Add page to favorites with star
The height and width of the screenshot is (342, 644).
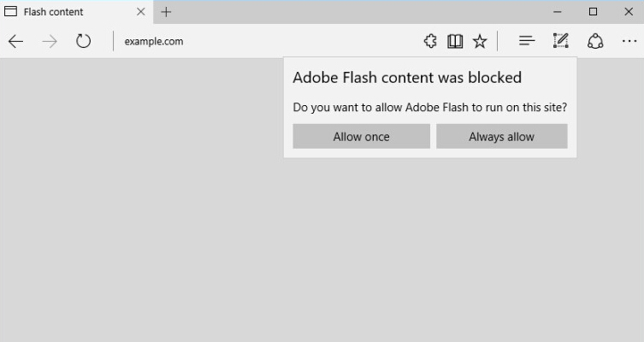tap(480, 41)
